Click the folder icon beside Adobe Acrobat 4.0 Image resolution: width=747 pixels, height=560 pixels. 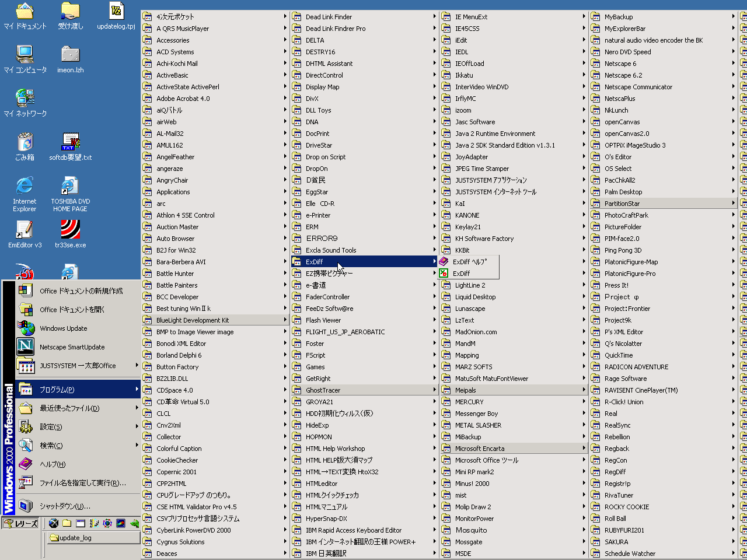[147, 98]
